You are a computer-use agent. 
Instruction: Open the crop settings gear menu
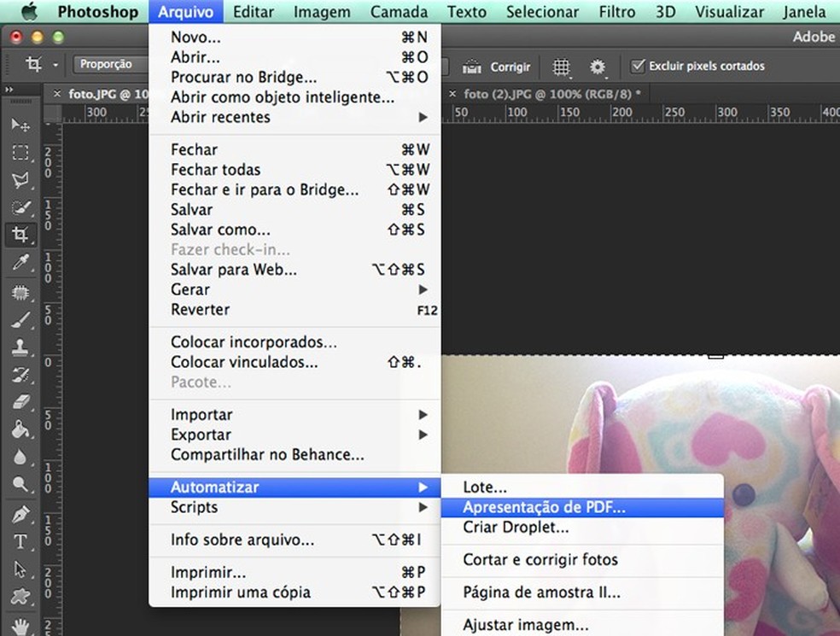(598, 67)
